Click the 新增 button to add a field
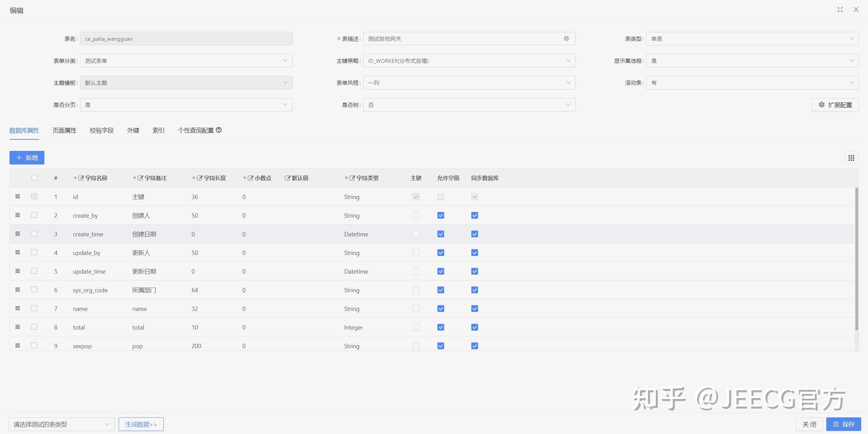 coord(27,157)
